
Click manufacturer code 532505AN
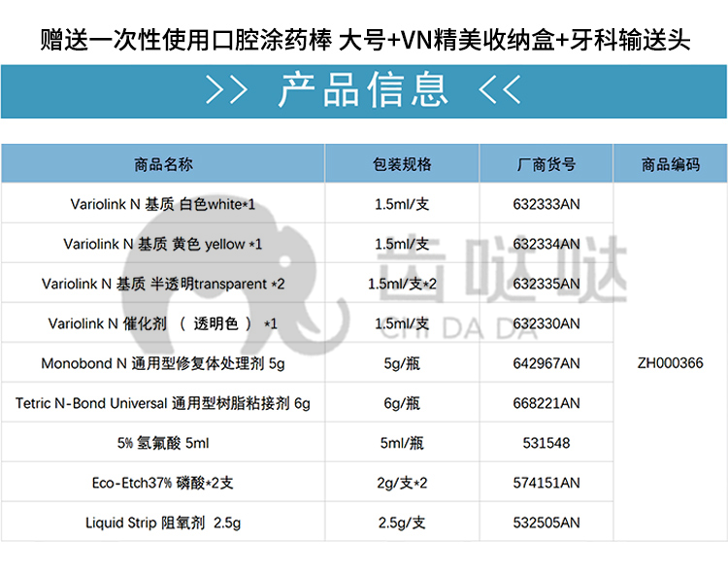546,523
